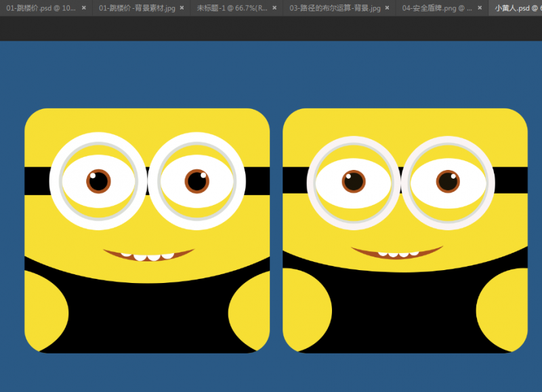Click the left minion's black overalls
542x392 pixels.
149,315
